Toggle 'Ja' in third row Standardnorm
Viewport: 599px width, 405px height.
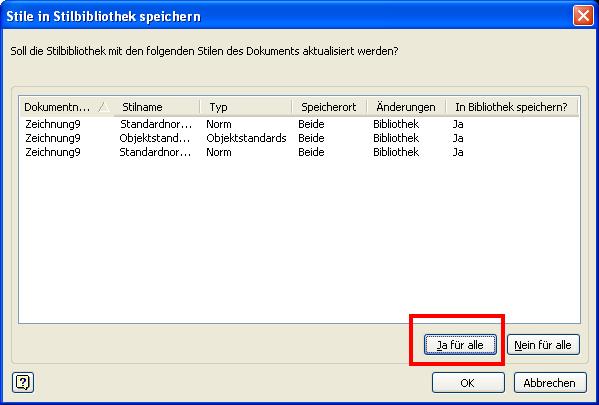[x=458, y=152]
